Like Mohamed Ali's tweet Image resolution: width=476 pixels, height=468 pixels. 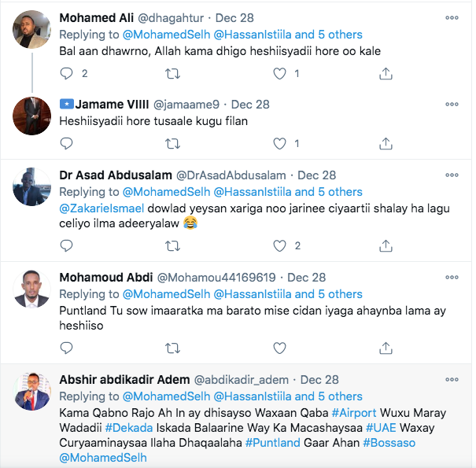point(279,73)
